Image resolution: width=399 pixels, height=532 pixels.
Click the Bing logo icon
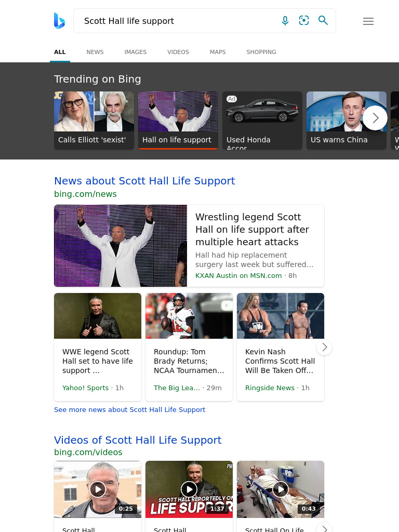point(59,21)
